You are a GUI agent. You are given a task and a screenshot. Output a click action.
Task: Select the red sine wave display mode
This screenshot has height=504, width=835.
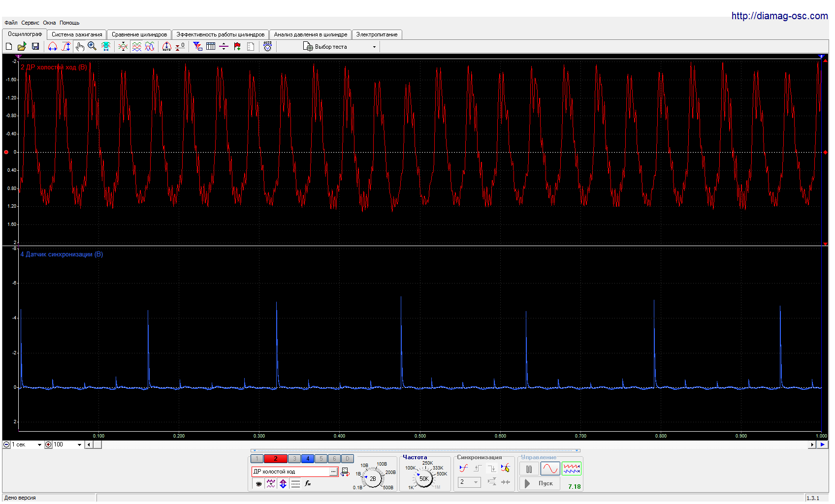click(550, 469)
